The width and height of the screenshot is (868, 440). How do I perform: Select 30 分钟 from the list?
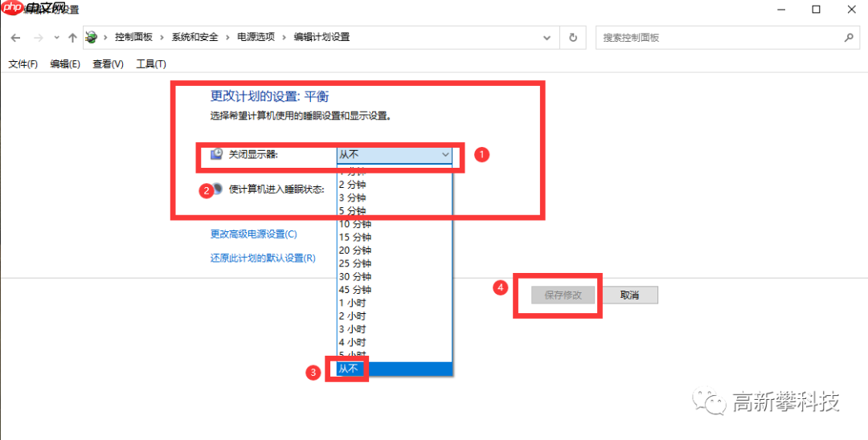[x=395, y=276]
